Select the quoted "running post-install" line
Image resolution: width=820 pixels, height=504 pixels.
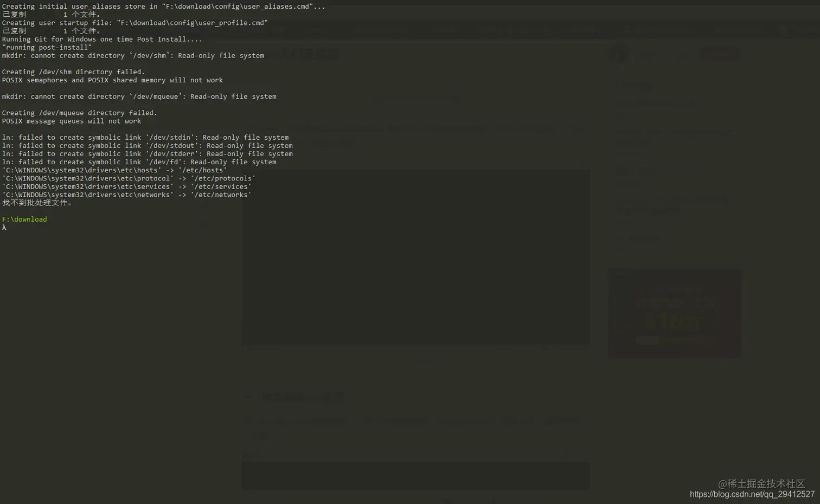tap(47, 47)
